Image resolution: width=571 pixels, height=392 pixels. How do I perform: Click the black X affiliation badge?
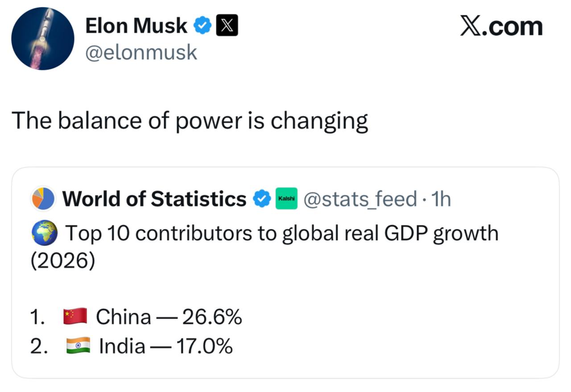227,25
